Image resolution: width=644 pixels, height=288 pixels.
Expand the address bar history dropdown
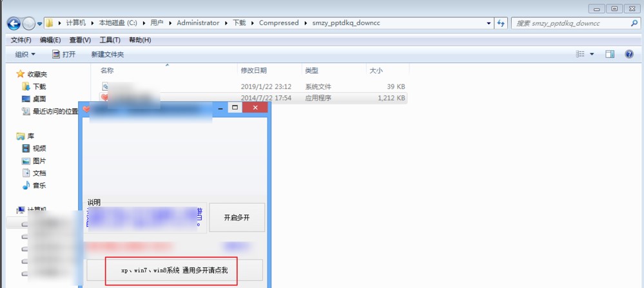pos(489,23)
